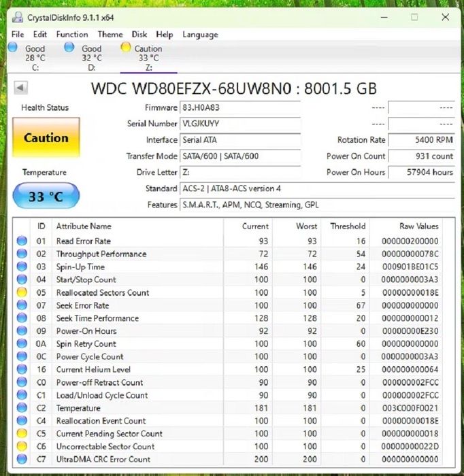Click the CrystalDiskInfo app icon in title bar

pos(18,17)
